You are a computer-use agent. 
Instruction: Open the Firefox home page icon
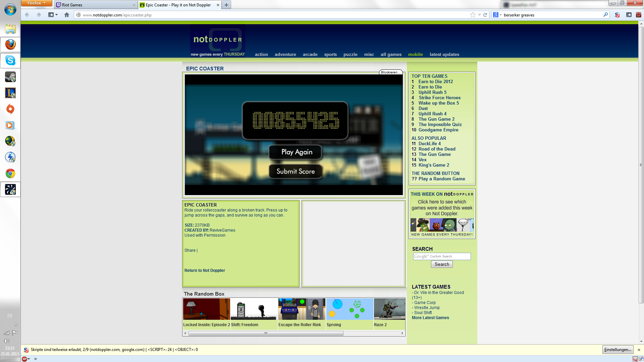pyautogui.click(x=67, y=15)
